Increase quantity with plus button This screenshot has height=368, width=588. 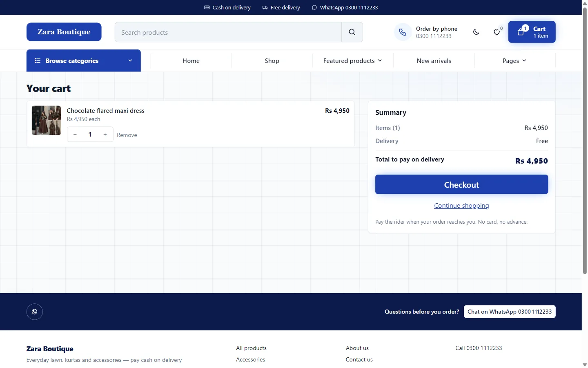tap(105, 135)
